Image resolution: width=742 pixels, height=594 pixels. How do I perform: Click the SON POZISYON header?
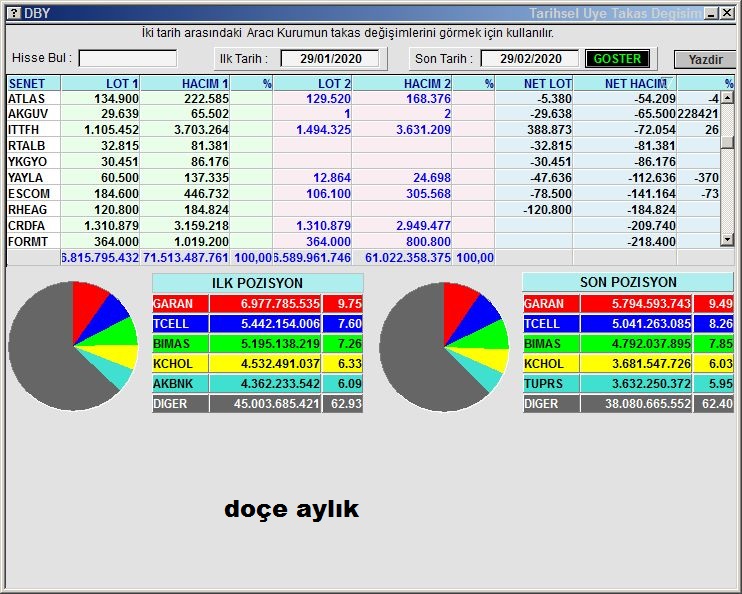click(628, 282)
